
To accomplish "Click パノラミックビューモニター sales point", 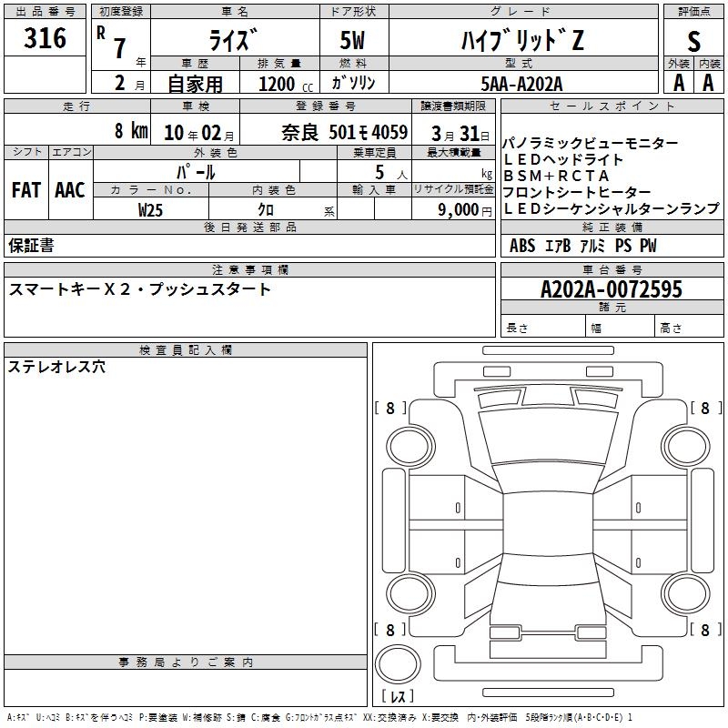I will 591,143.
